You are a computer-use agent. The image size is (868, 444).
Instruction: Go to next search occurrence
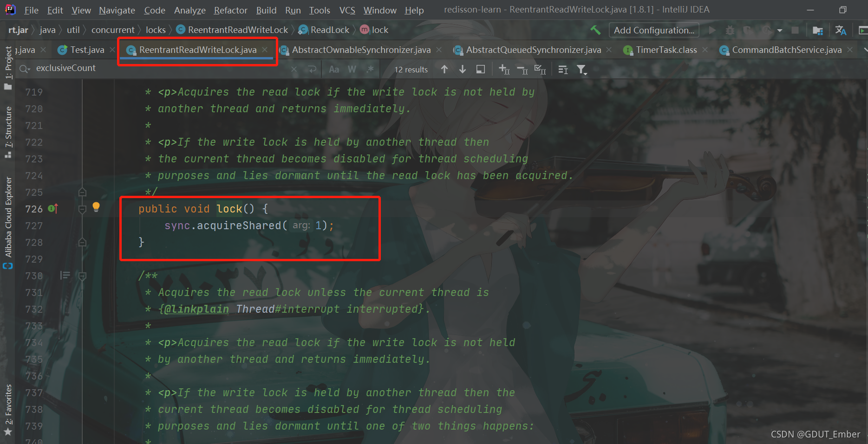(x=463, y=69)
